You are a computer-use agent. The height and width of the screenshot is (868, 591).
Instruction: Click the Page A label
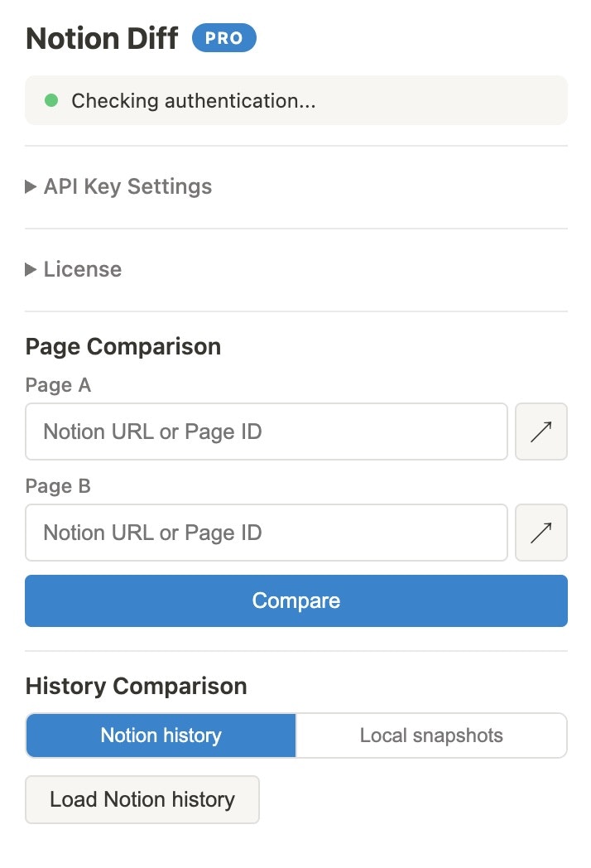pos(58,385)
